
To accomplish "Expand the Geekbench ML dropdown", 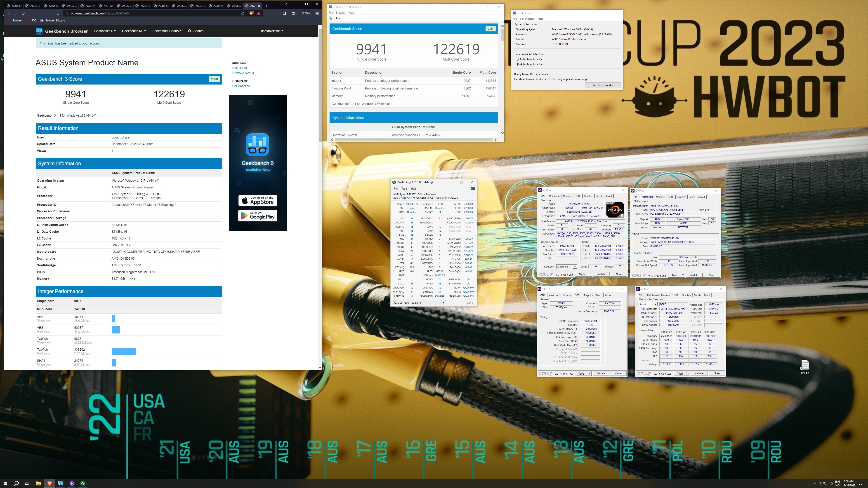I will tap(134, 31).
